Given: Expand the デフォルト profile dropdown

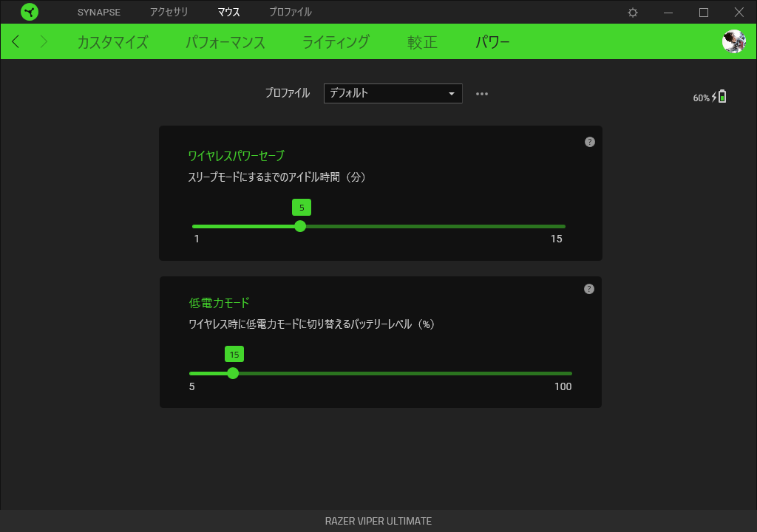Looking at the screenshot, I should [393, 93].
